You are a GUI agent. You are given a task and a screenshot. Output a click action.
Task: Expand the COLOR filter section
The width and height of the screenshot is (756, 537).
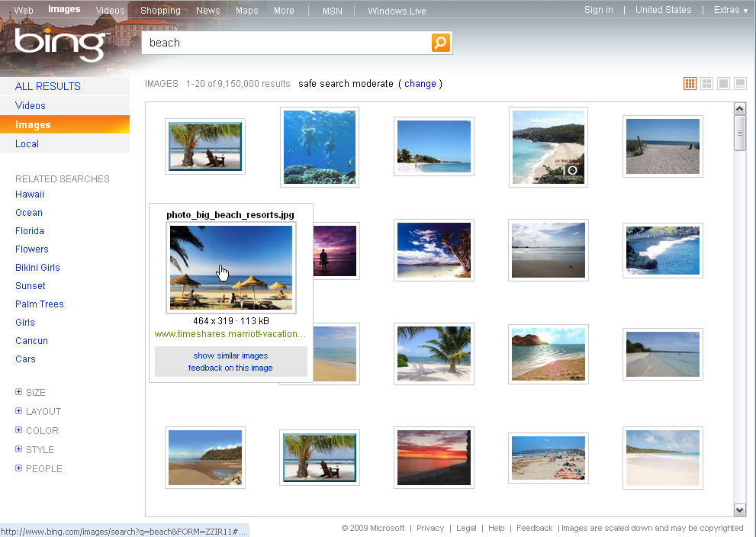37,430
